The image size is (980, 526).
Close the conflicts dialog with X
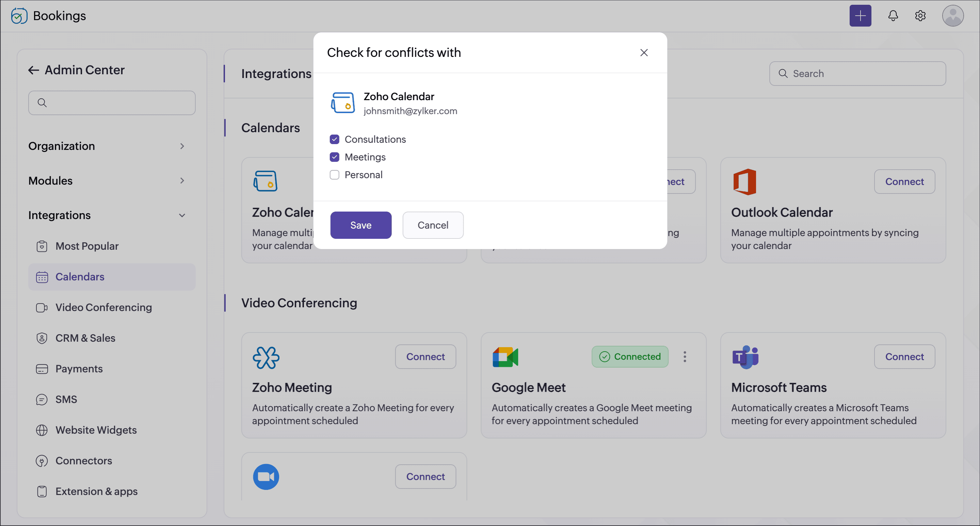click(x=644, y=52)
